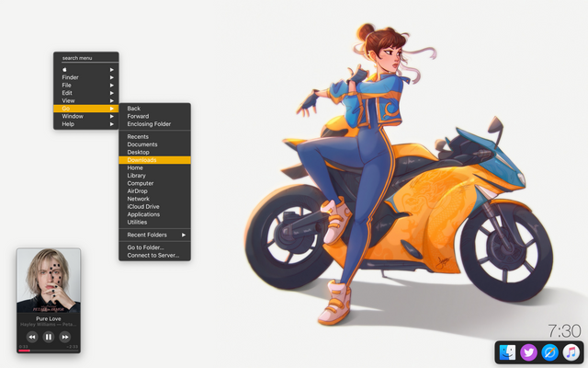Viewport: 588px width, 368px height.
Task: Select the highlighted Go menu entry
Action: point(85,109)
